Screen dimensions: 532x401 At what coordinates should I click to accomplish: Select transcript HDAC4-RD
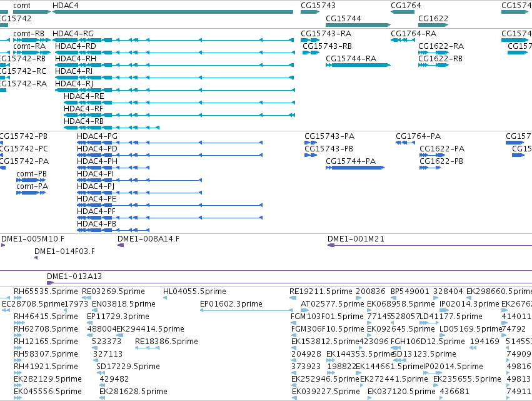coord(175,53)
